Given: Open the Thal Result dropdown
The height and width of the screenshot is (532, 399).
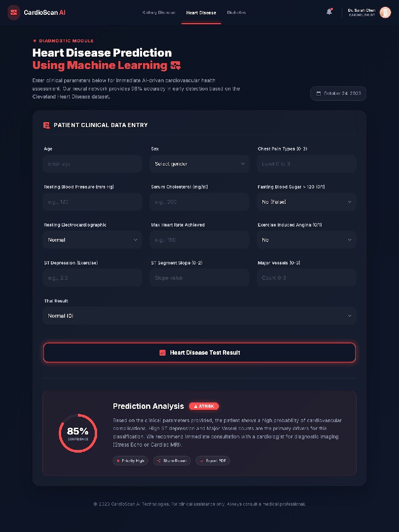Looking at the screenshot, I should 199,316.
